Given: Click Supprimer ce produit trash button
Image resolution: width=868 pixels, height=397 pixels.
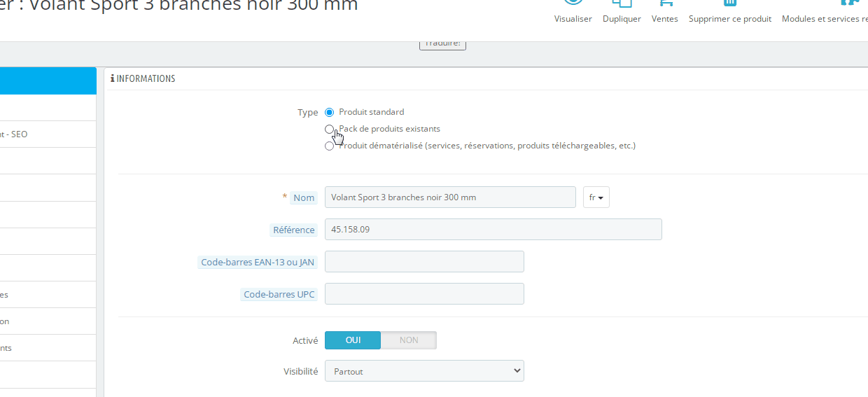Looking at the screenshot, I should click(729, 13).
